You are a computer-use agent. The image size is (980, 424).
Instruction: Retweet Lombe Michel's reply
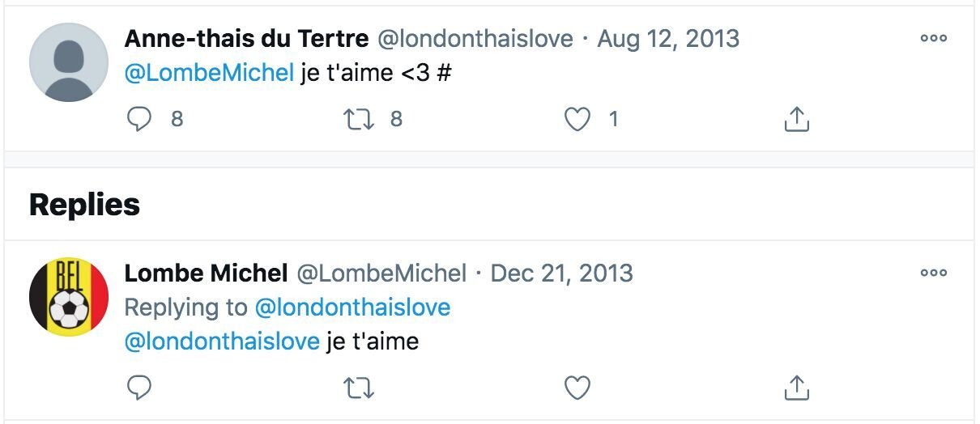[x=358, y=388]
